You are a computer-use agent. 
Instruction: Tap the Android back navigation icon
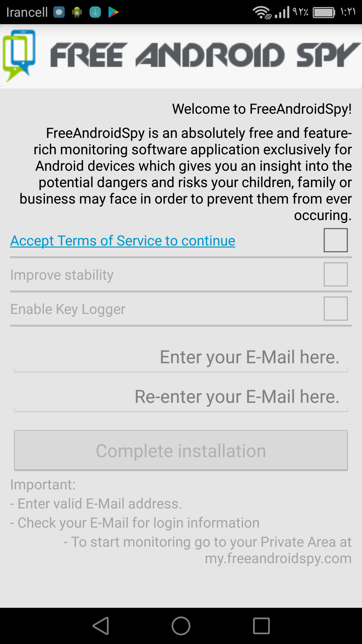click(101, 626)
